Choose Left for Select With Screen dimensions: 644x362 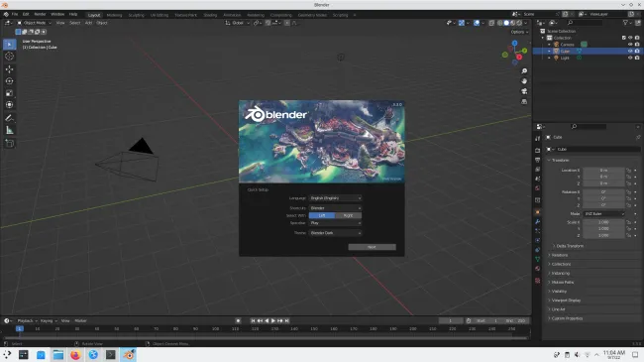322,215
